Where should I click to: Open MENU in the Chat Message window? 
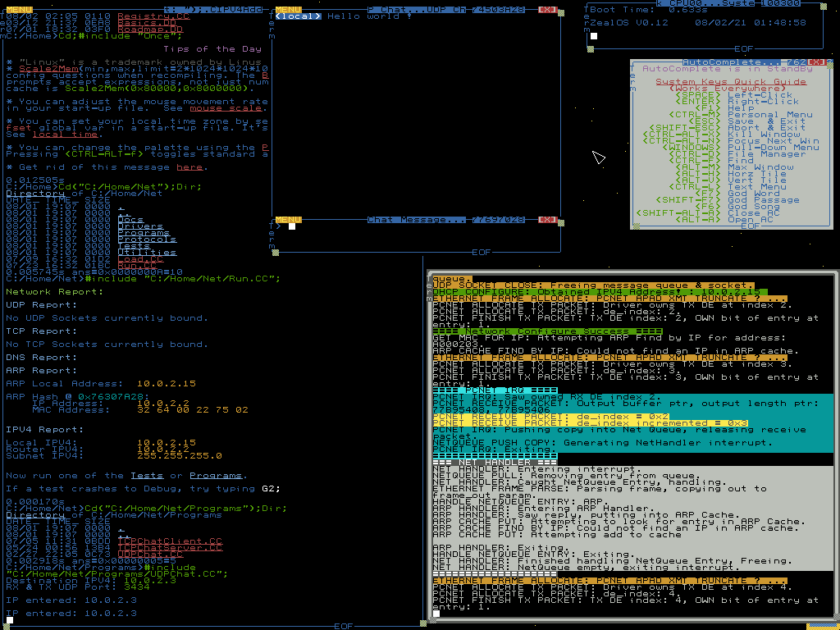pos(288,220)
